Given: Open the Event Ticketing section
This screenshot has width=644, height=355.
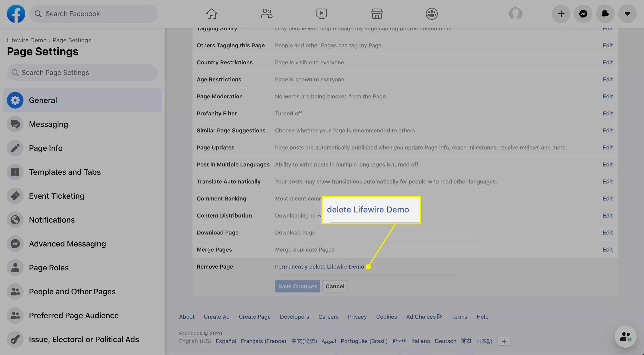Looking at the screenshot, I should pyautogui.click(x=82, y=196).
